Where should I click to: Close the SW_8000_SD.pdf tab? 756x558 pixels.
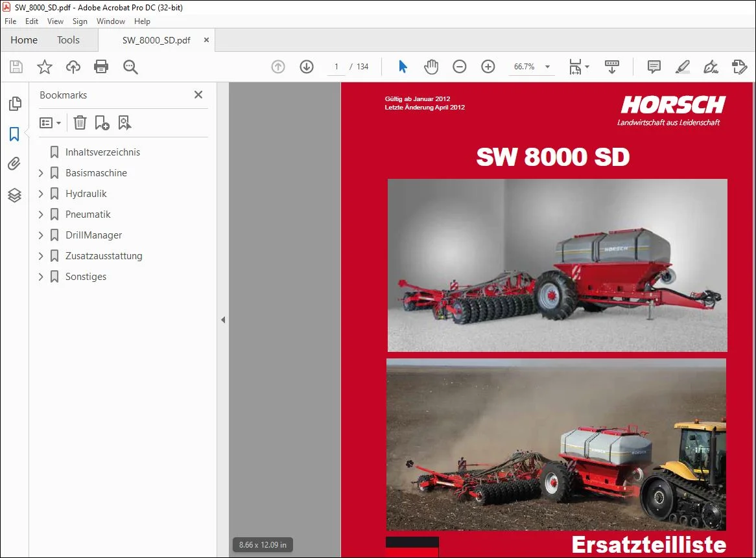[x=206, y=40]
